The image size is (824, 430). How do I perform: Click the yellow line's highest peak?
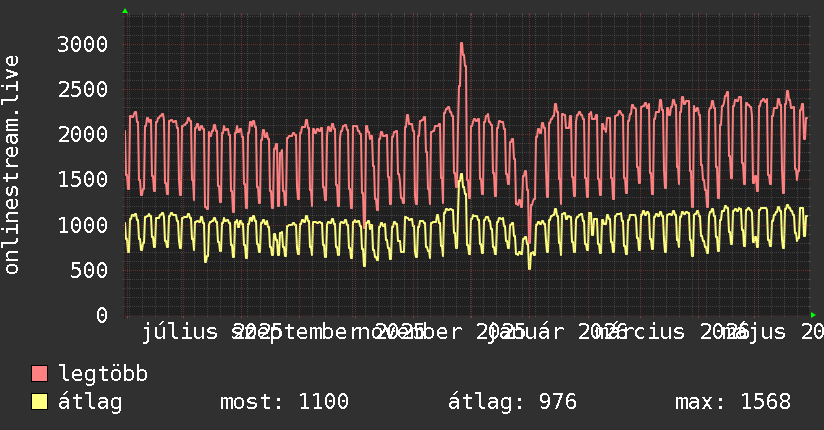coord(461,175)
